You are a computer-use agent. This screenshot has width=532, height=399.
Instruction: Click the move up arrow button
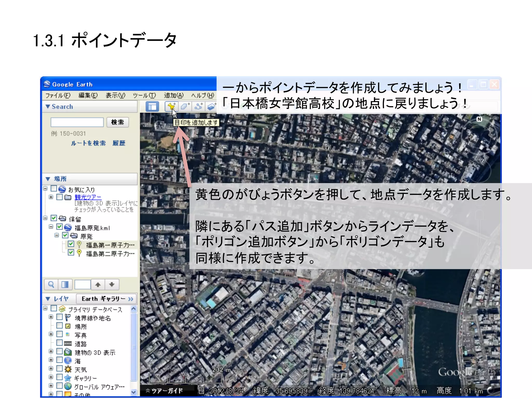(98, 284)
